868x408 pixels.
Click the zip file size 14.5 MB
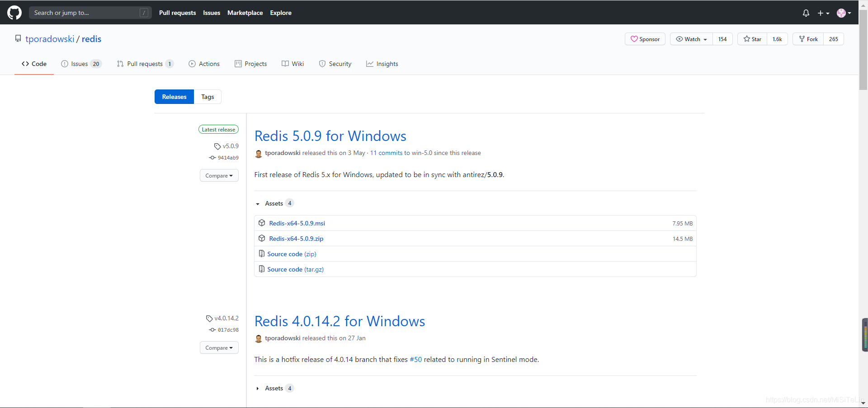click(683, 239)
